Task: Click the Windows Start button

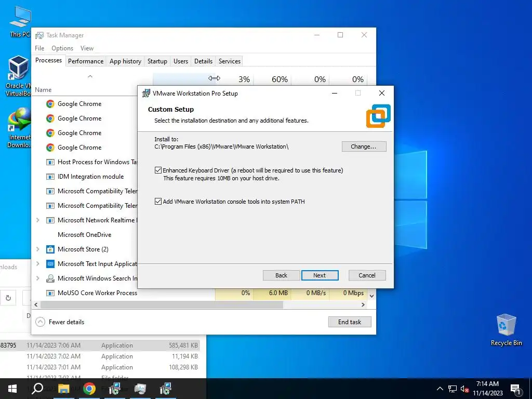Action: (x=12, y=389)
